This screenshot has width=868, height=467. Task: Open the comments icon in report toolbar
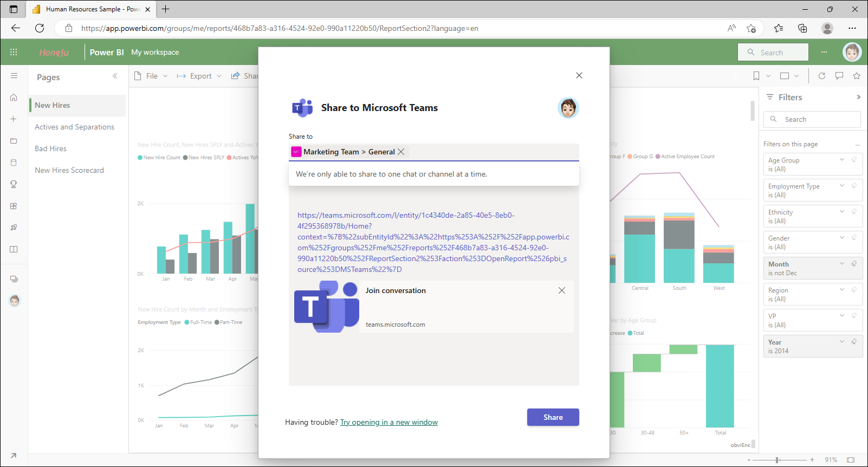pos(839,76)
